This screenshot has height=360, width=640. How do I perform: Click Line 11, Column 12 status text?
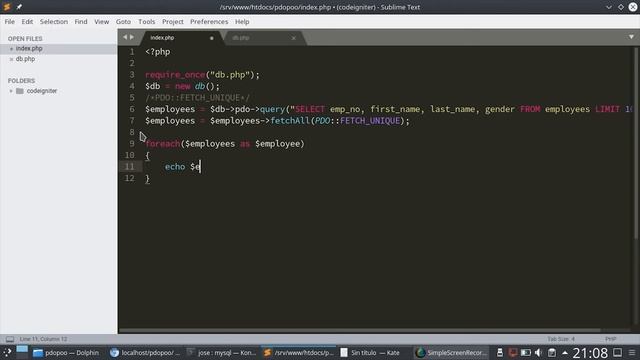43,339
